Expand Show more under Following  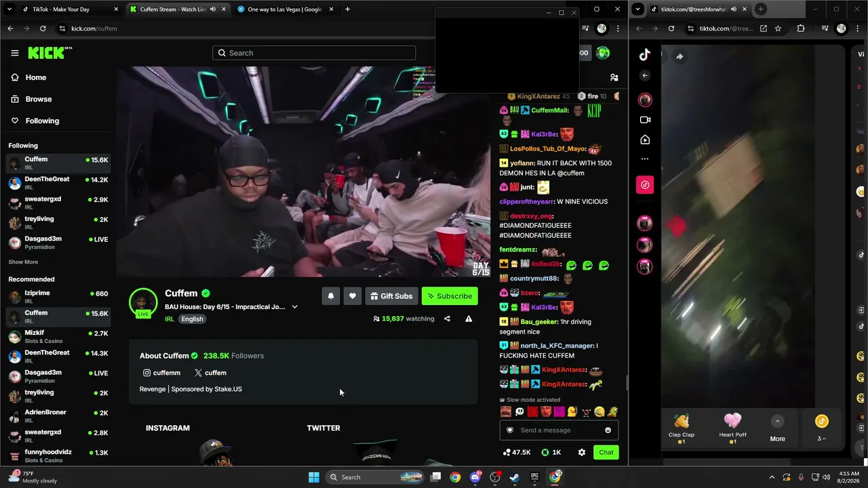point(23,262)
